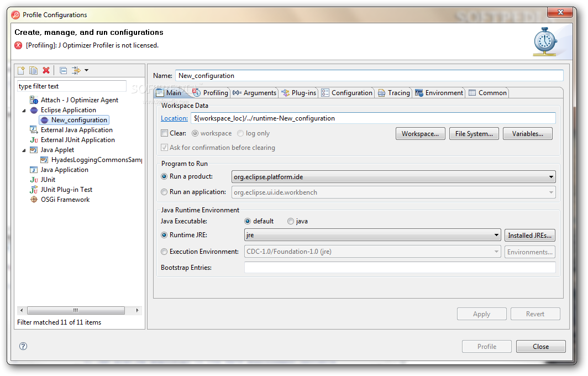
Task: Click the scrollbar's left arrow in tree
Action: (x=22, y=310)
